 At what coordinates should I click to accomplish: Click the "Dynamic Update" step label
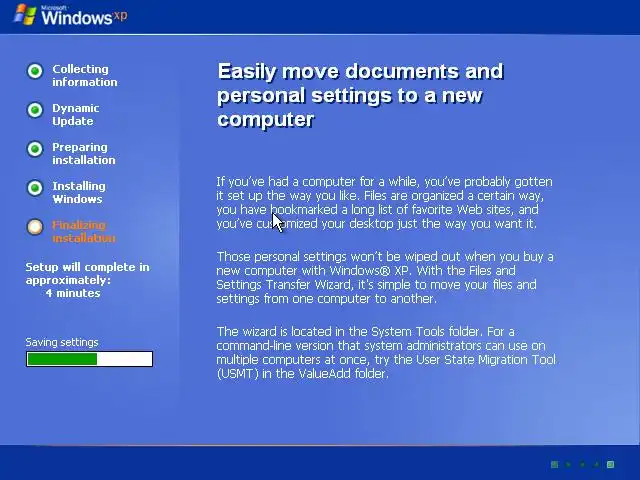pos(76,115)
